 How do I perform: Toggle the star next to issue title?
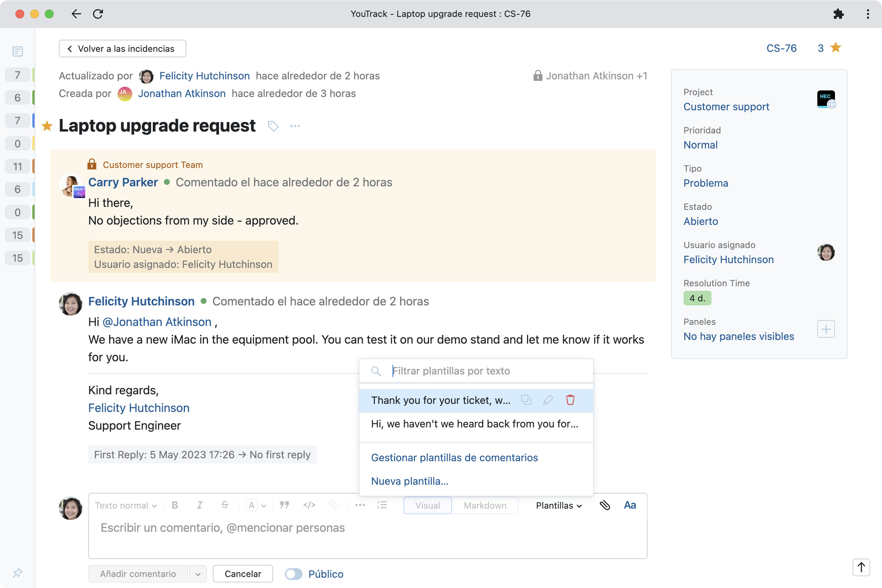pos(47,126)
